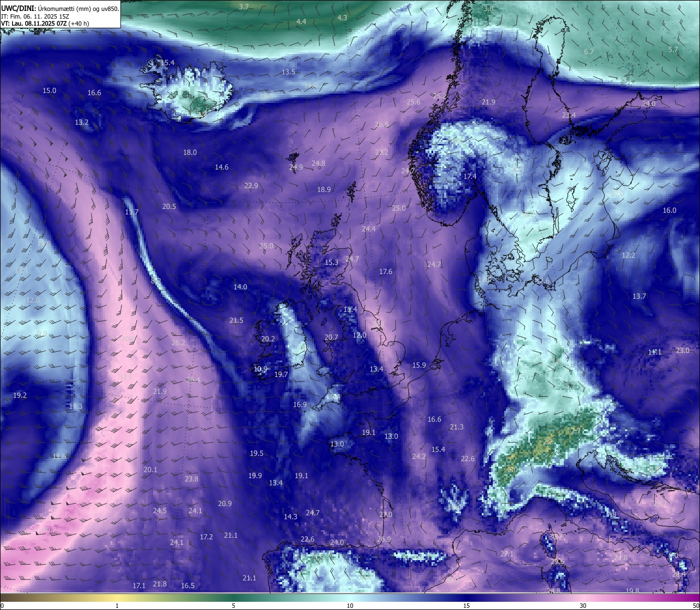Click the 21.5 value west of Ireland
Image resolution: width=700 pixels, height=610 pixels.
[236, 321]
